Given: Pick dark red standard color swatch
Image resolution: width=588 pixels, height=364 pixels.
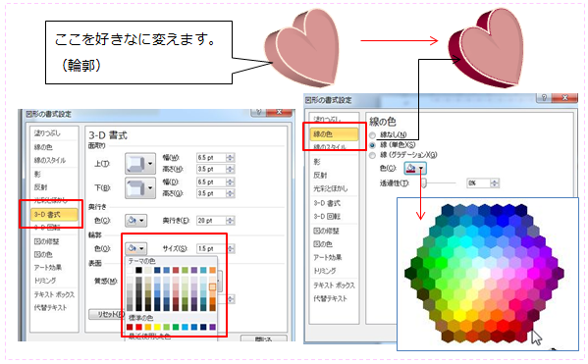Looking at the screenshot, I should click(130, 328).
